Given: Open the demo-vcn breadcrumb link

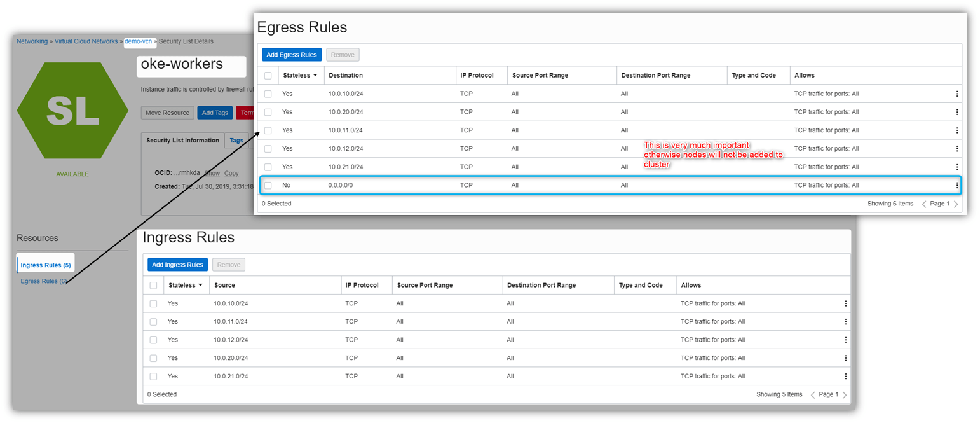Looking at the screenshot, I should coord(139,41).
